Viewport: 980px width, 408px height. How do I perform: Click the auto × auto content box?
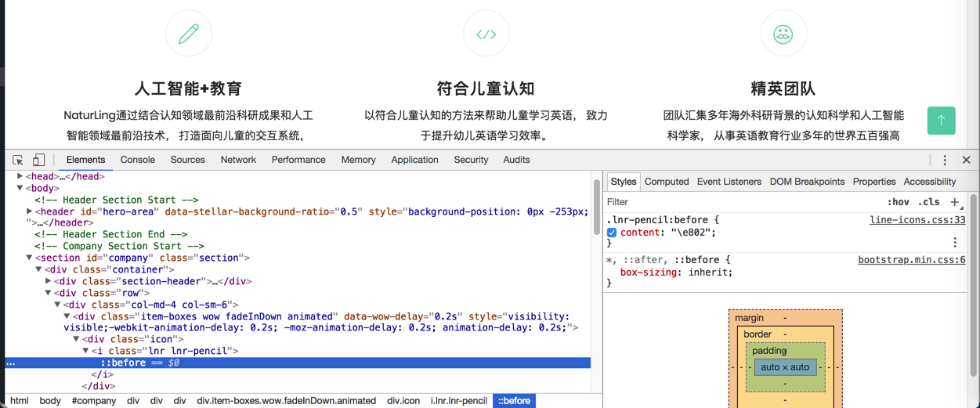click(785, 367)
